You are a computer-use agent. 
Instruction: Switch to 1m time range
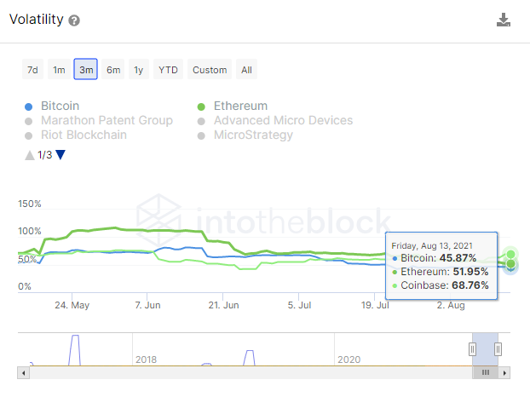click(x=59, y=70)
